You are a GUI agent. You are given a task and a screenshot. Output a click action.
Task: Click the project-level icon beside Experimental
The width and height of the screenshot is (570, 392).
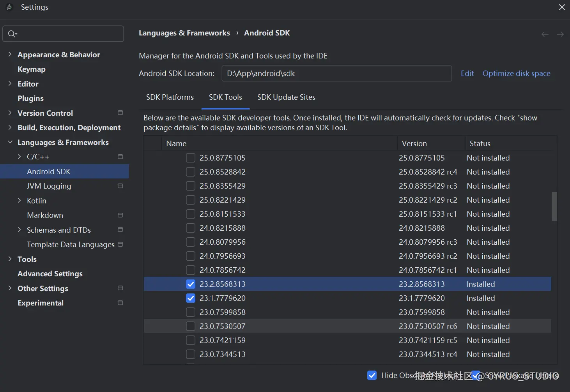click(120, 303)
